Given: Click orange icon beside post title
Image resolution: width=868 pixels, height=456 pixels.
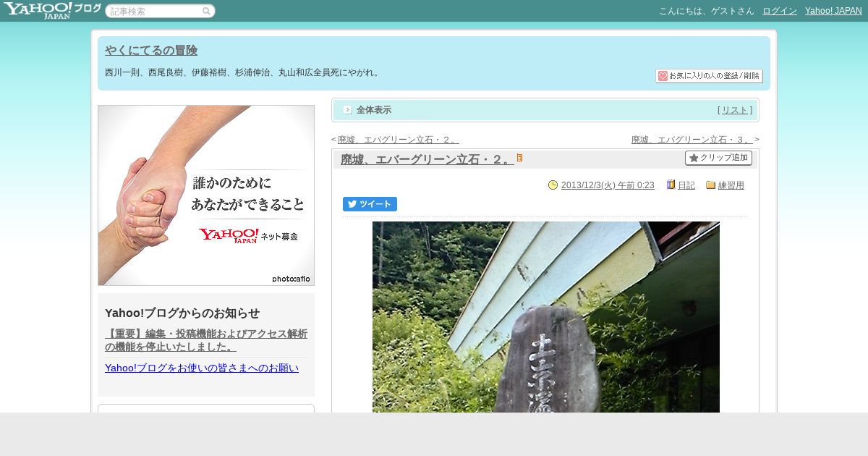Looking at the screenshot, I should pos(519,158).
